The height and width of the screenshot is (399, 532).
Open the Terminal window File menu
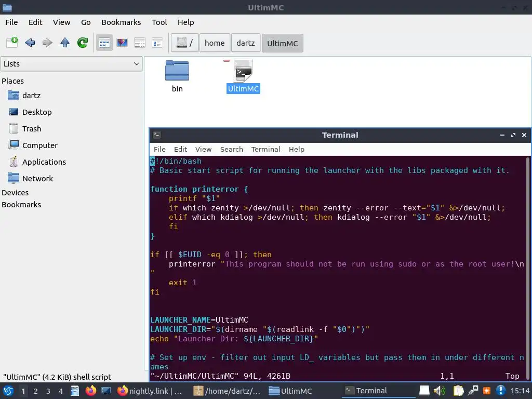click(159, 149)
